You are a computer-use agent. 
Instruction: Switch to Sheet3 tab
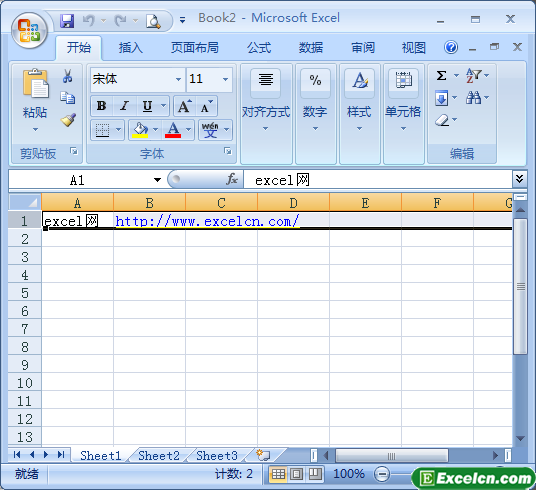coord(217,455)
